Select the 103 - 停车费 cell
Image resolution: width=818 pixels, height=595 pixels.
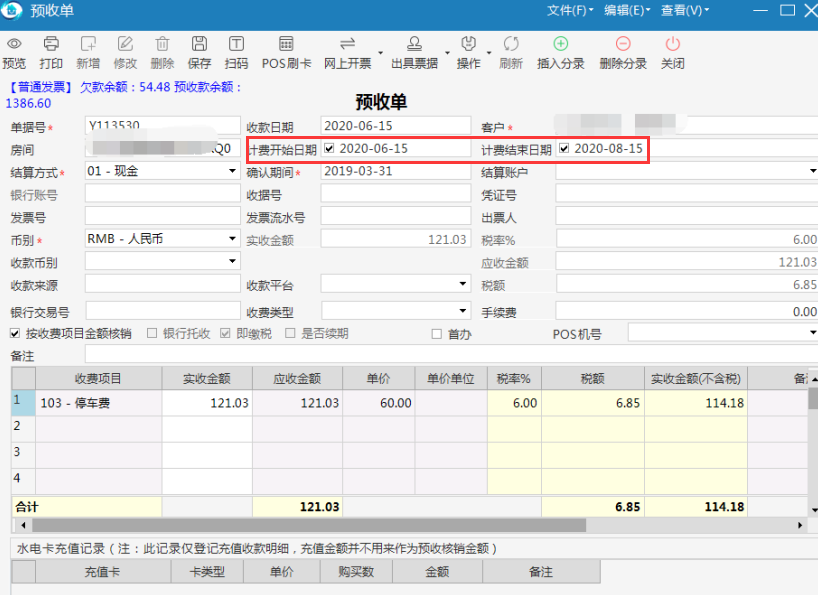[99, 403]
